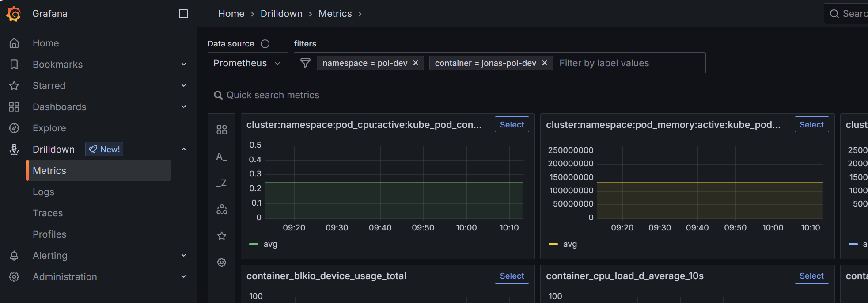This screenshot has height=303, width=868.
Task: Remove the namespace = pol-dev filter
Action: 416,63
